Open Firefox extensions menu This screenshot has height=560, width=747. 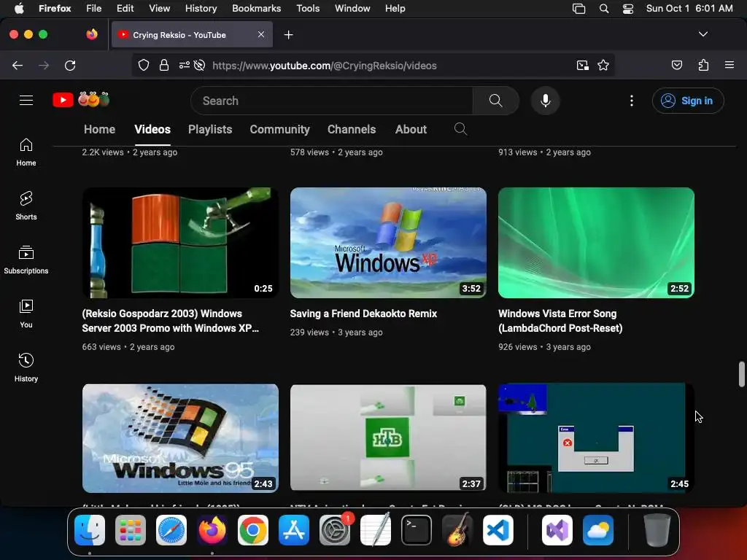(704, 65)
